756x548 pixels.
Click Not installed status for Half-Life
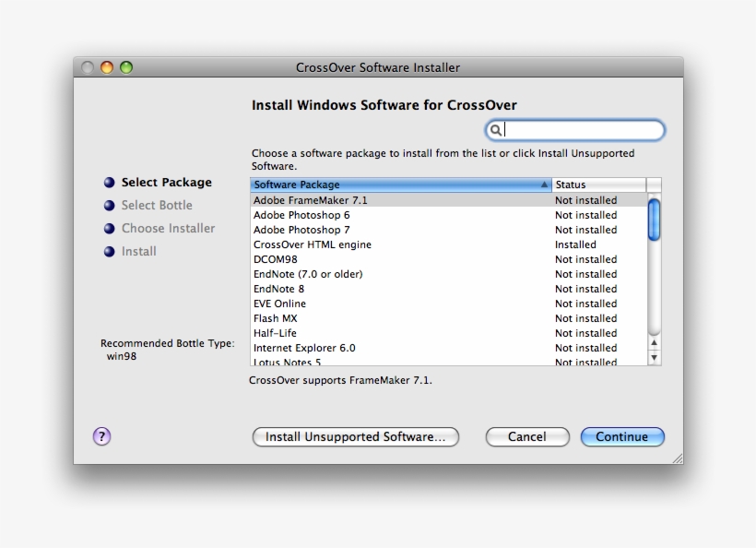coord(585,333)
